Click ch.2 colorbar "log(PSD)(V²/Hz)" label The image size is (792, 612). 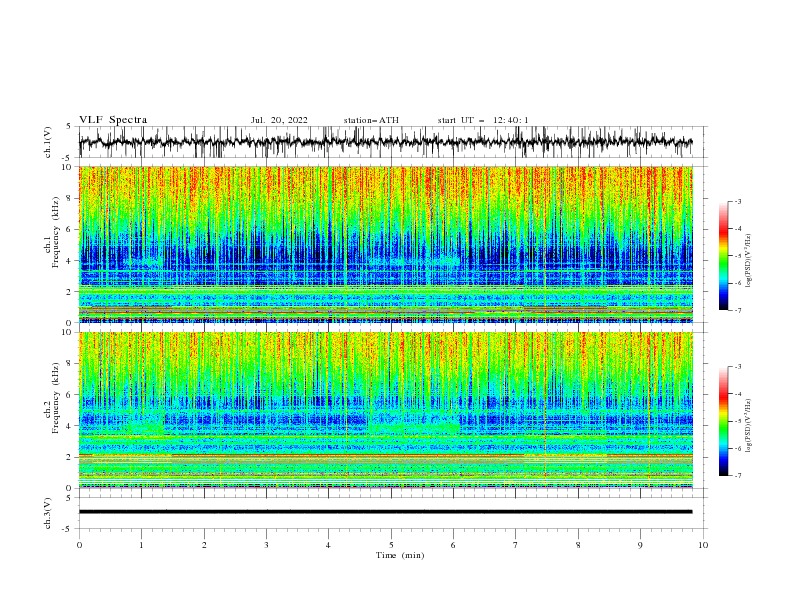749,426
